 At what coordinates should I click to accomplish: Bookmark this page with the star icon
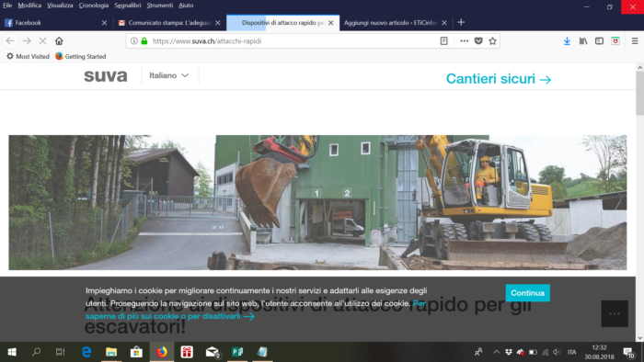[x=492, y=41]
